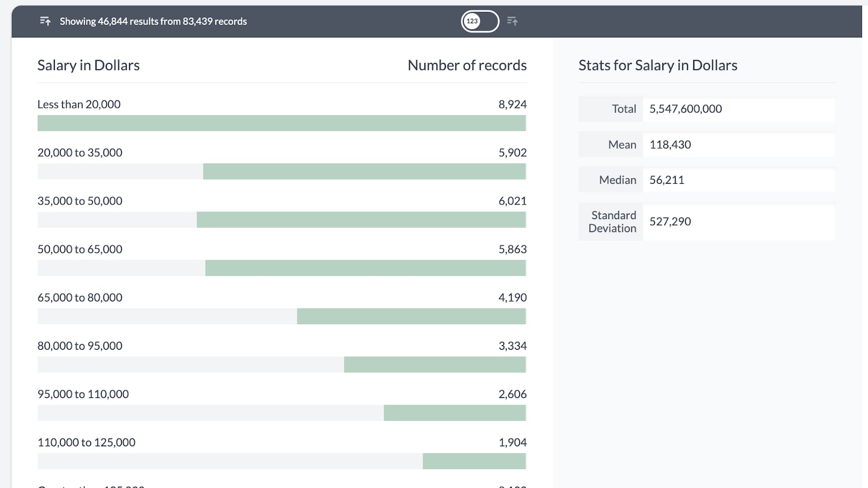
Task: Click the record count 8,924
Action: pyautogui.click(x=512, y=104)
